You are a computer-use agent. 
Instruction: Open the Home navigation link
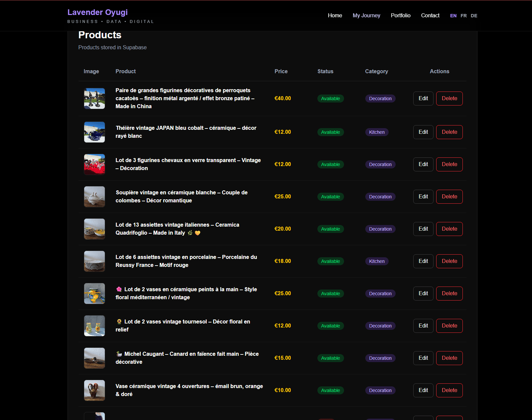coord(335,15)
